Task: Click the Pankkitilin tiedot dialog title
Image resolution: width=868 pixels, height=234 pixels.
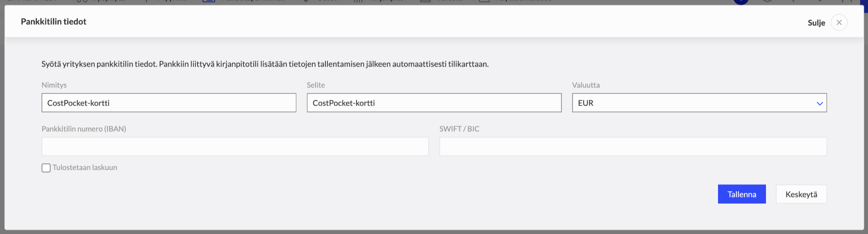Action: coord(54,22)
